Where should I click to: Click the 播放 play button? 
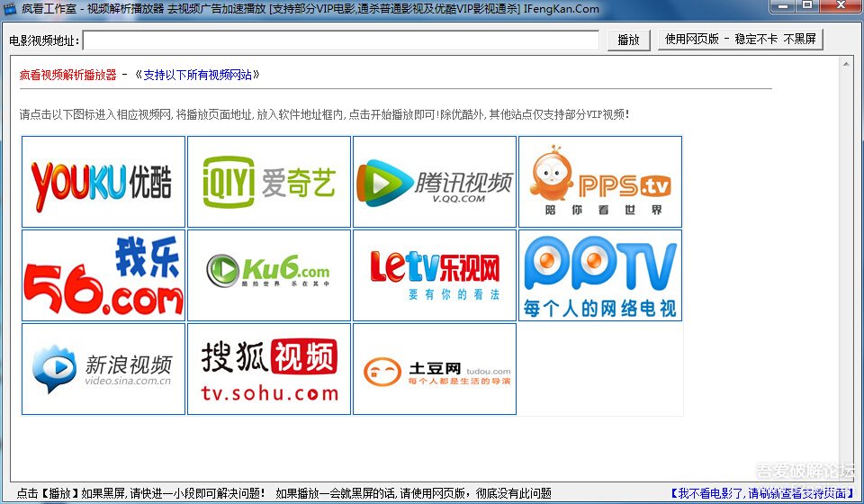629,40
